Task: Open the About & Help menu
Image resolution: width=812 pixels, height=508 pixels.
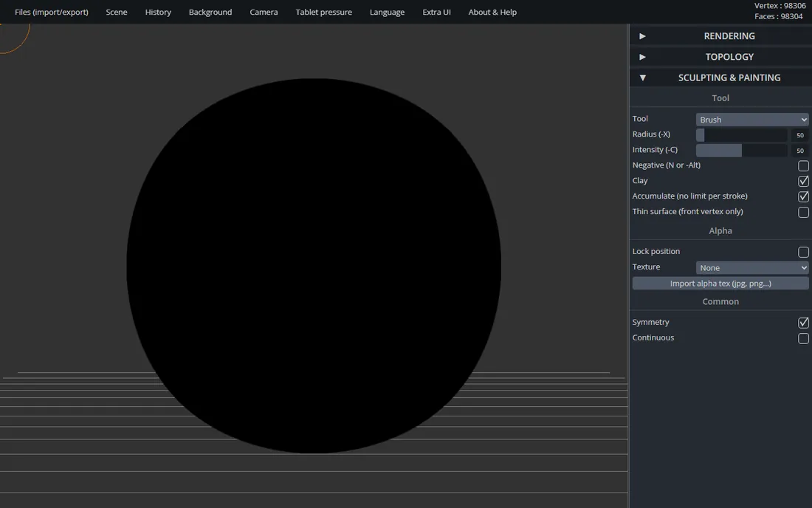Action: pos(492,12)
